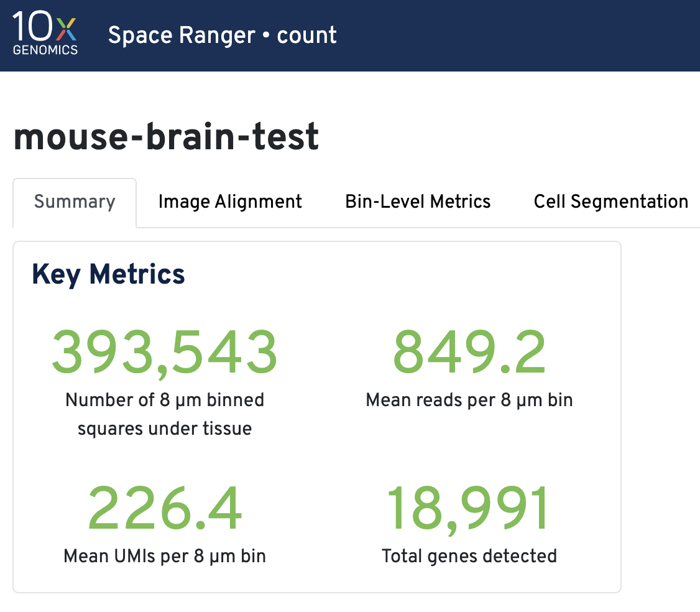700x612 pixels.
Task: Select the mouse-brain-test sample heading
Action: point(166,137)
